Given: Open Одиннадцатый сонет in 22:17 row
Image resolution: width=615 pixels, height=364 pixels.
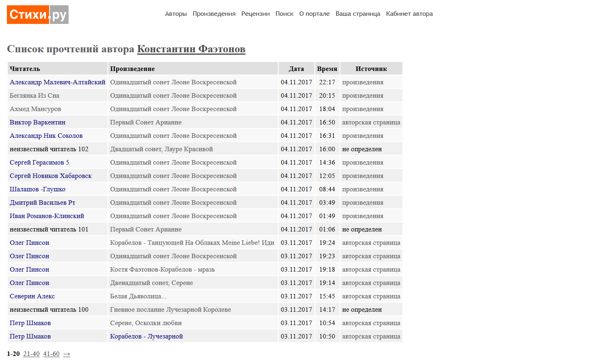Looking at the screenshot, I should tap(173, 82).
